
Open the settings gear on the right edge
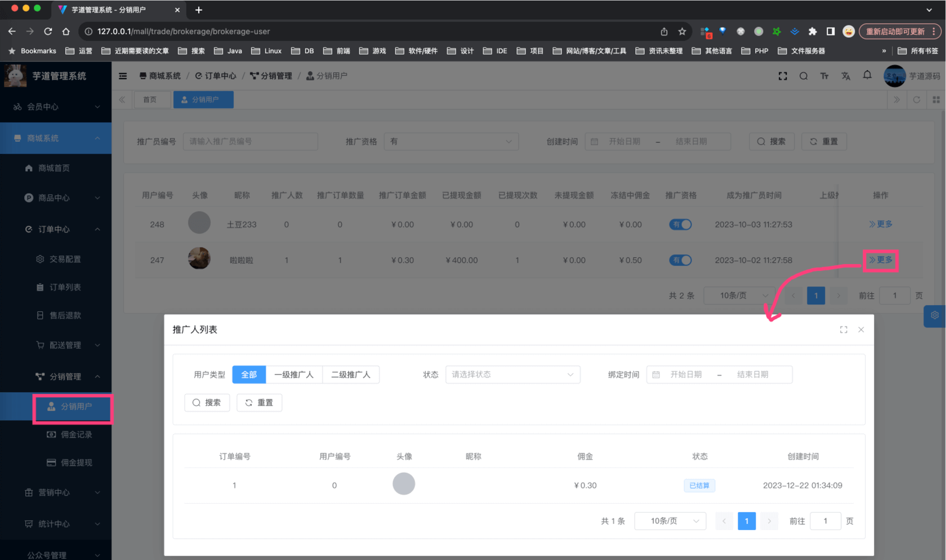pyautogui.click(x=935, y=316)
